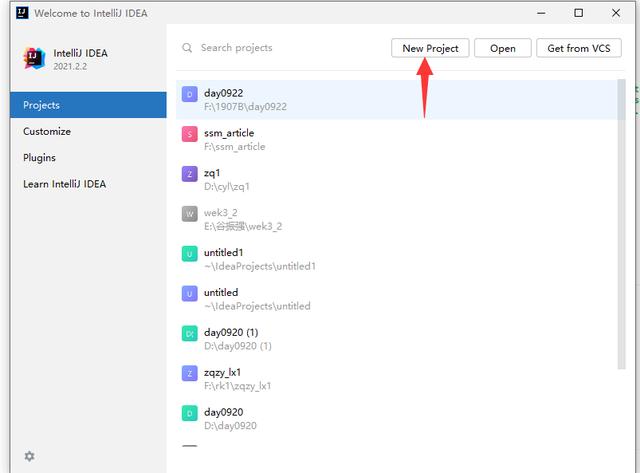This screenshot has width=640, height=473.
Task: Open Learn IntelliJ IDEA section
Action: 64,184
